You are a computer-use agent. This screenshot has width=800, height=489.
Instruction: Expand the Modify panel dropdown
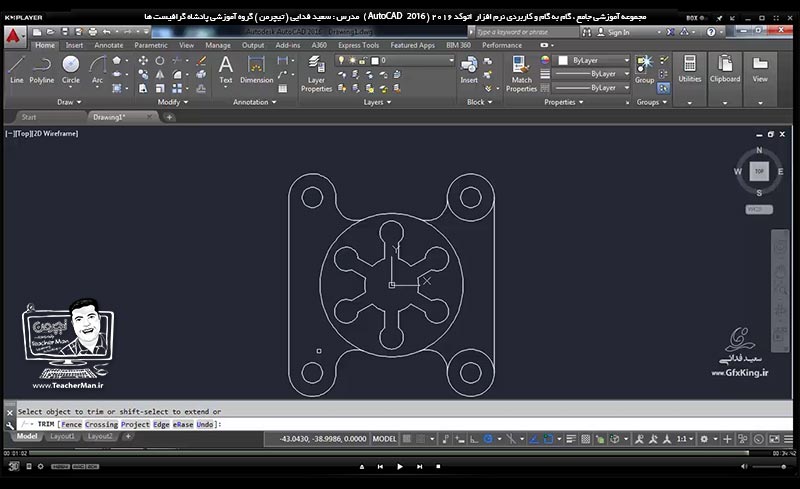pos(172,102)
